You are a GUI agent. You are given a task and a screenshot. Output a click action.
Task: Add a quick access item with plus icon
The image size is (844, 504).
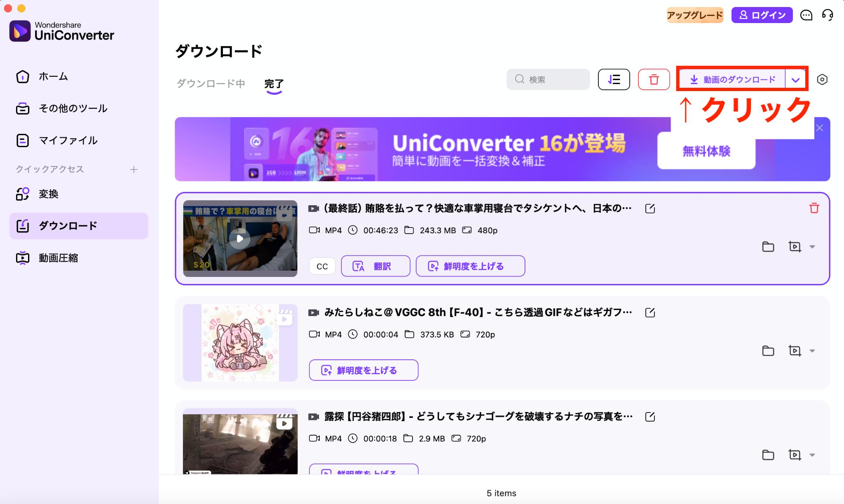point(134,169)
